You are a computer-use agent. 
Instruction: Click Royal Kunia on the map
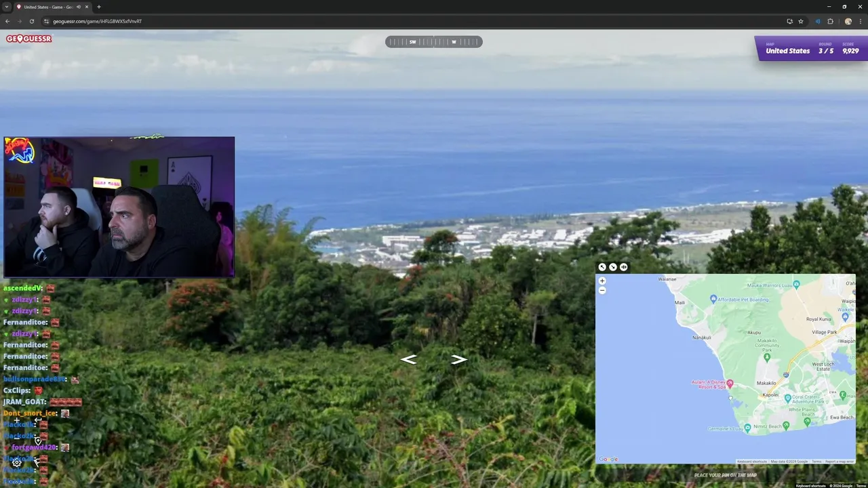tap(819, 319)
